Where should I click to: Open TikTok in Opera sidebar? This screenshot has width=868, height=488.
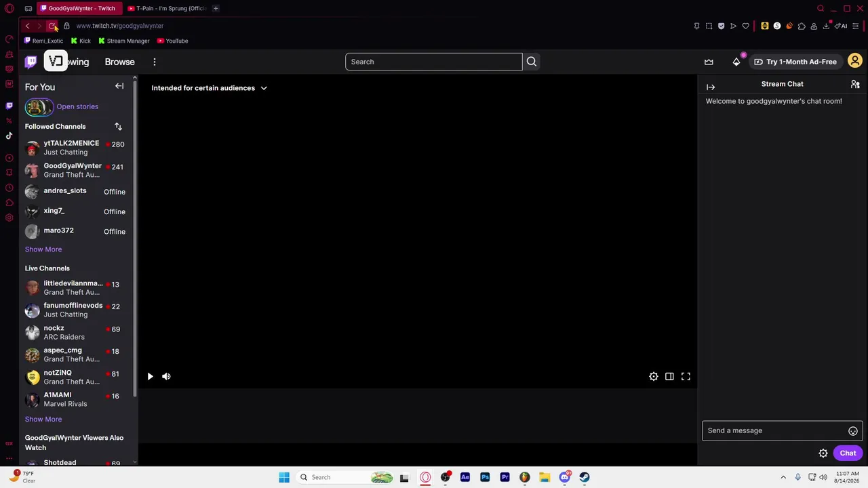[9, 136]
